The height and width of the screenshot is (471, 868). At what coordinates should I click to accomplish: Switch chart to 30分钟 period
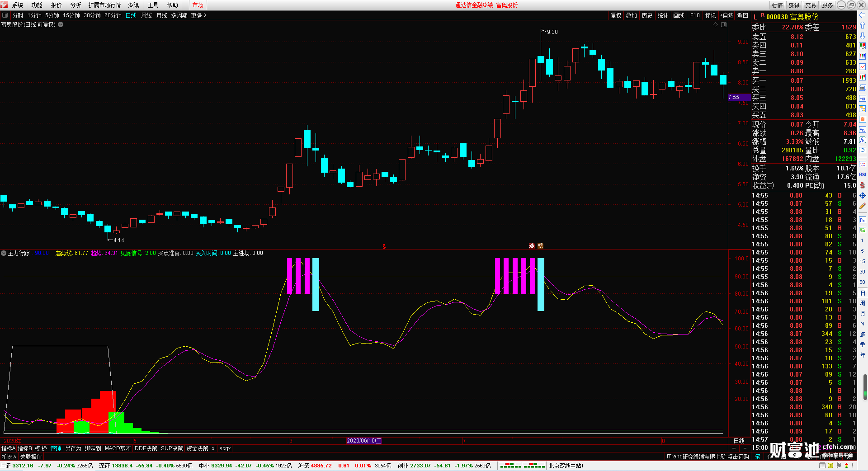pos(92,15)
